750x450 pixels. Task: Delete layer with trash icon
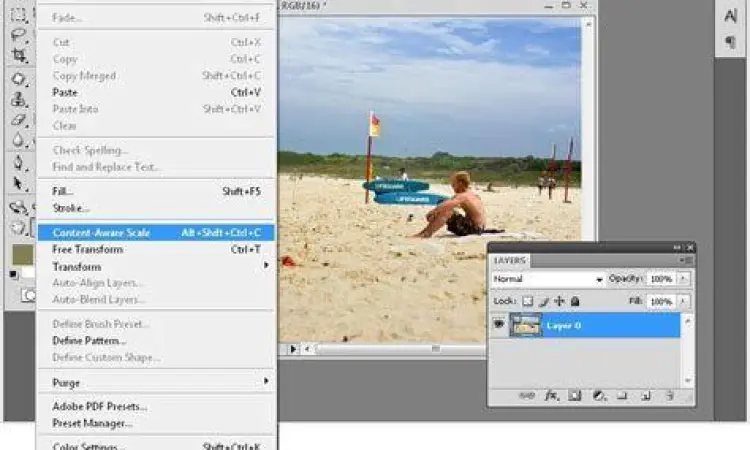pos(670,396)
